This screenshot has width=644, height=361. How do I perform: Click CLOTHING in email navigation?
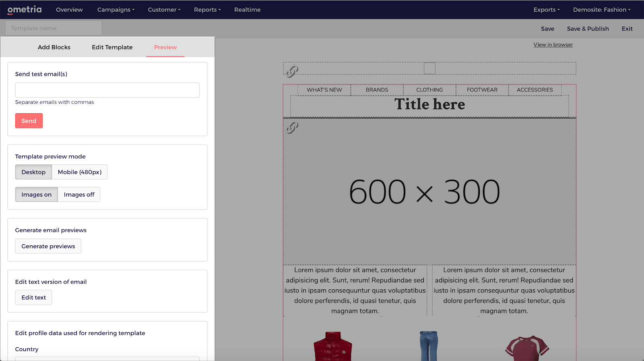click(x=429, y=90)
